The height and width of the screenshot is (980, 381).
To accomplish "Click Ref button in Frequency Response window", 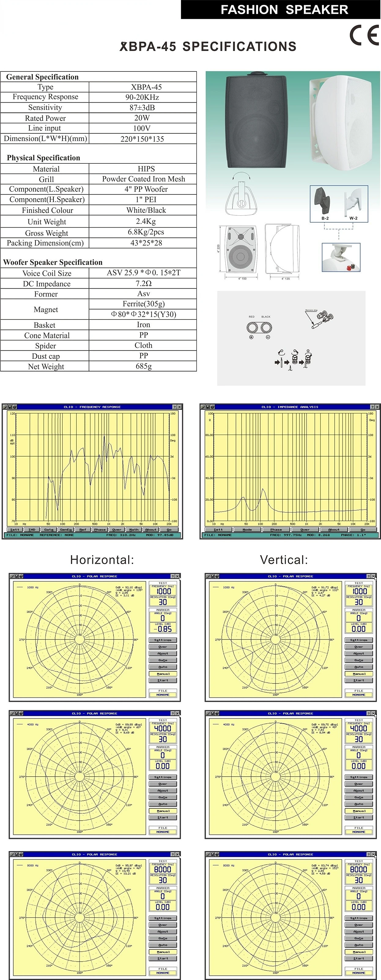I will tap(83, 530).
